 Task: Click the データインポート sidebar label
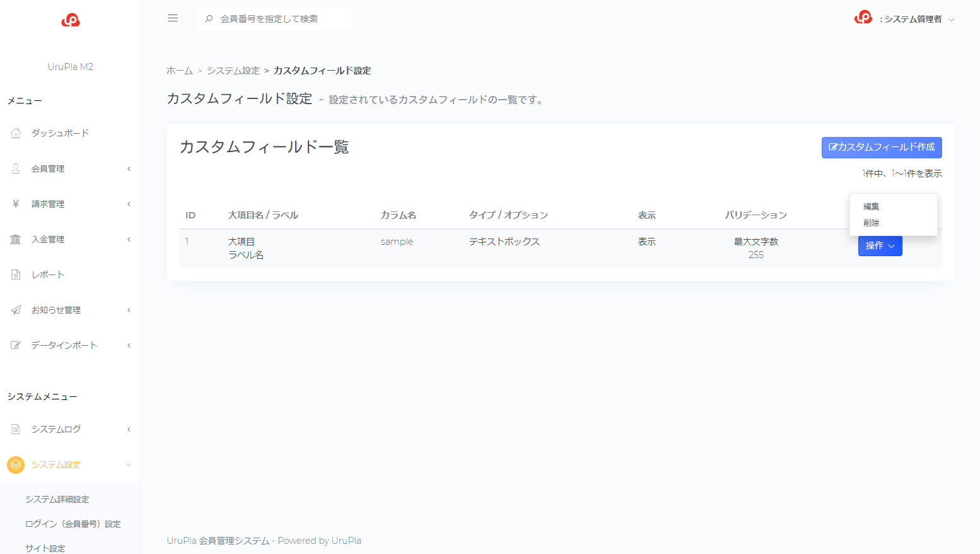64,345
